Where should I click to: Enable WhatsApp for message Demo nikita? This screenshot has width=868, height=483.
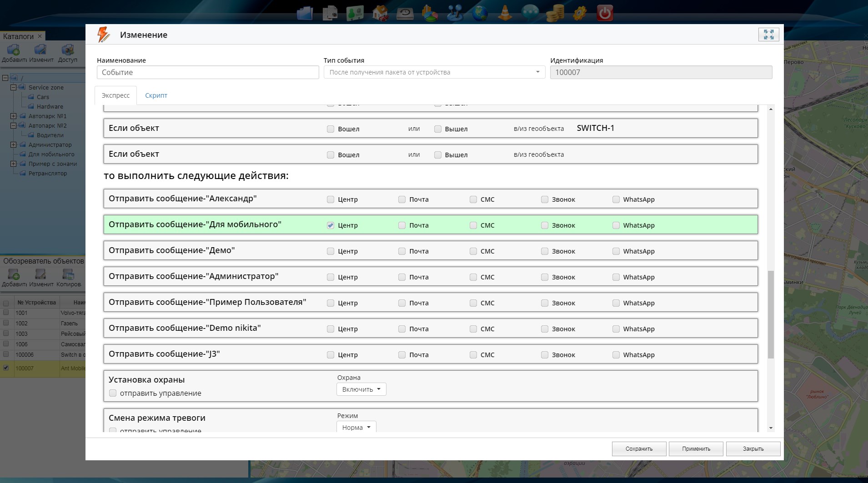point(616,329)
